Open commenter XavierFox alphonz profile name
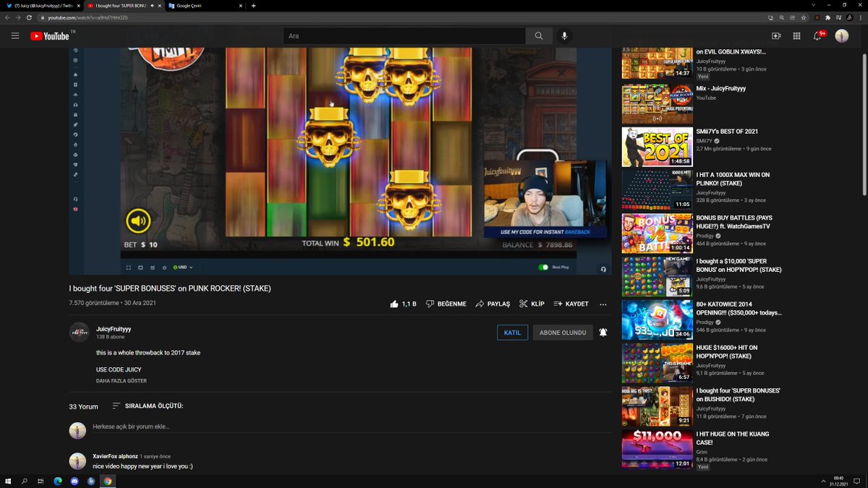This screenshot has width=868, height=488. click(115, 456)
